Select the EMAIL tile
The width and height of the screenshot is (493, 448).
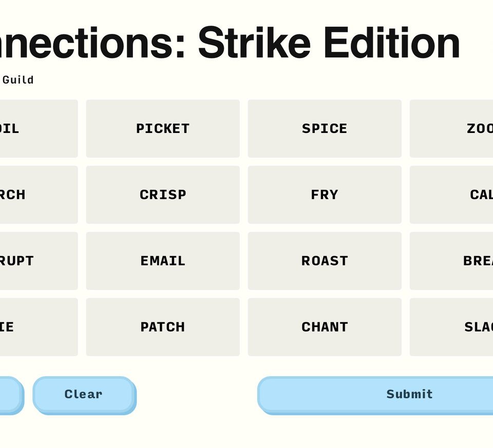tap(163, 261)
